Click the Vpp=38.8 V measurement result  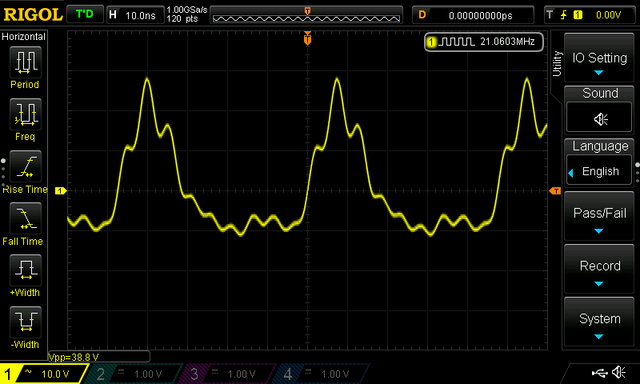[x=74, y=357]
